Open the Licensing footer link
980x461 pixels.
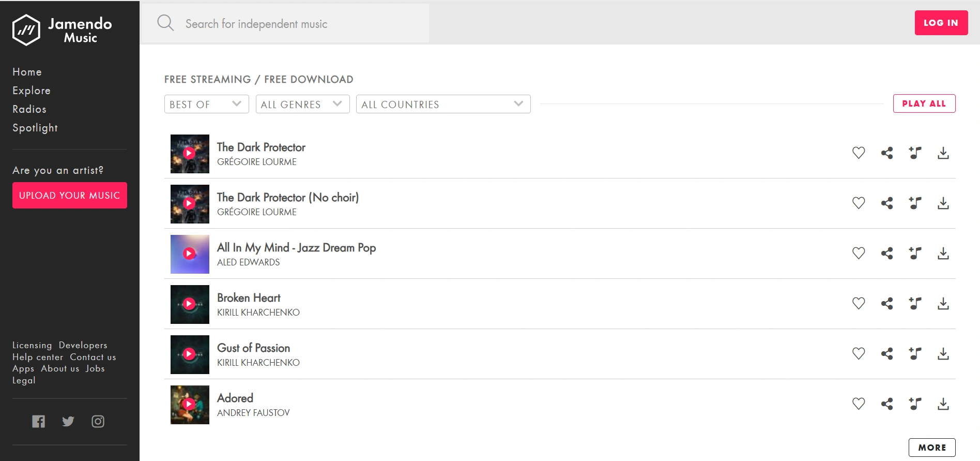(32, 345)
